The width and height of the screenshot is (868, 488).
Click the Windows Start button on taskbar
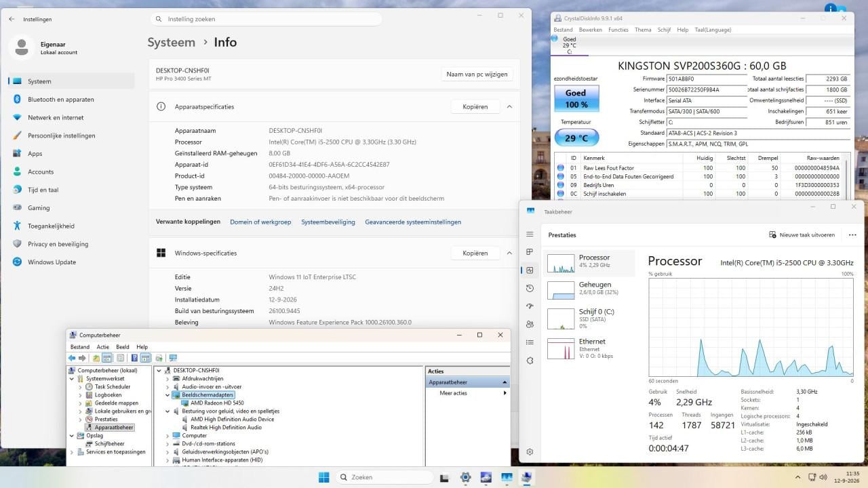tap(324, 477)
